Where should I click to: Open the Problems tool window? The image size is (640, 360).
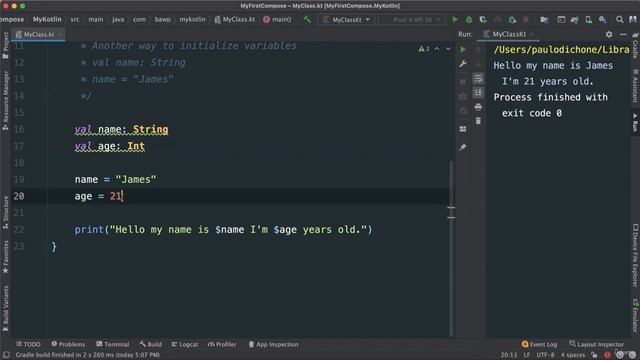pyautogui.click(x=68, y=344)
